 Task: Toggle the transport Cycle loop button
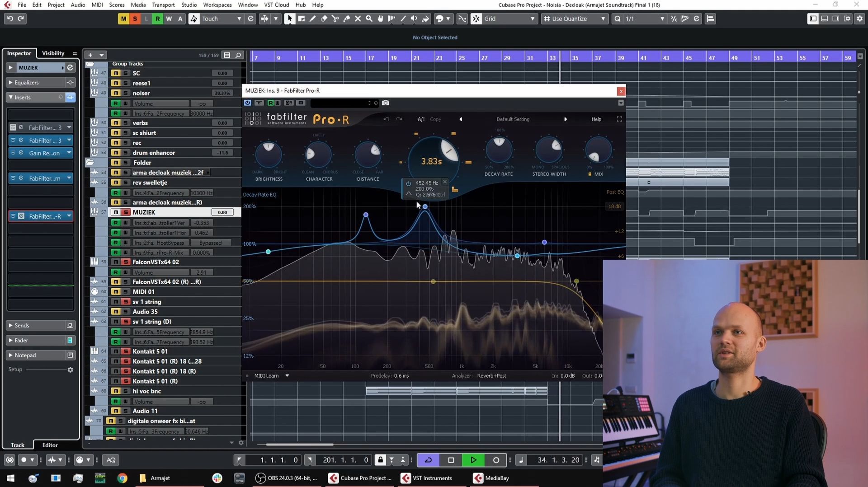428,460
